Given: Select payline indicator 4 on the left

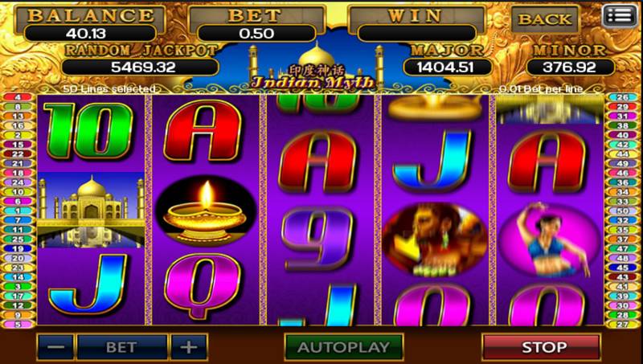Looking at the screenshot, I should [18, 97].
